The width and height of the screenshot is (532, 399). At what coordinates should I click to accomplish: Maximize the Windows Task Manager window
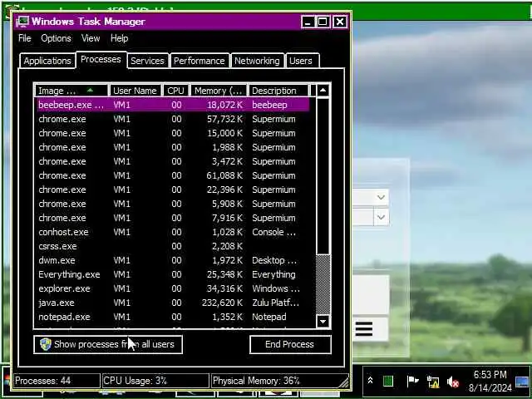coord(323,22)
